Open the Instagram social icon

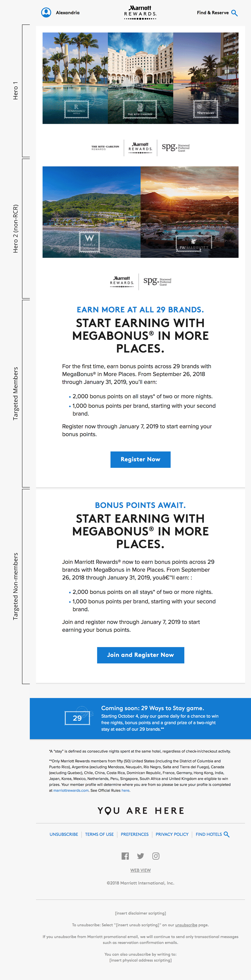click(x=156, y=856)
